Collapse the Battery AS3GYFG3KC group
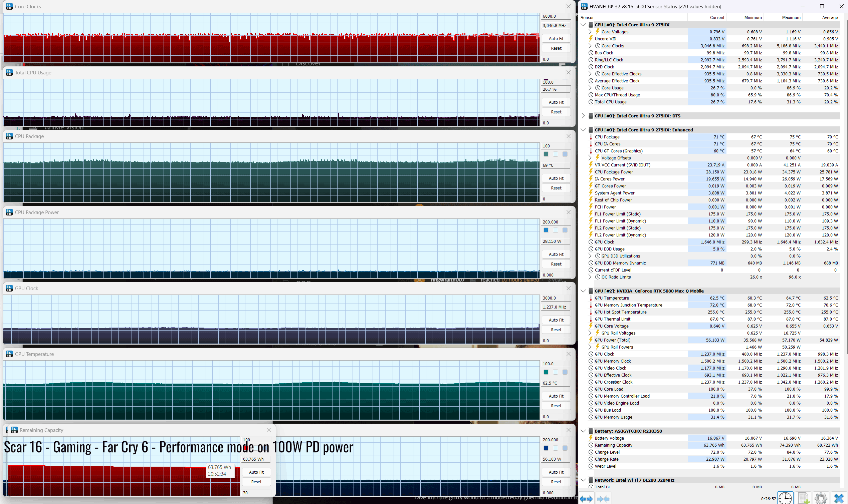Image resolution: width=848 pixels, height=504 pixels. (584, 431)
